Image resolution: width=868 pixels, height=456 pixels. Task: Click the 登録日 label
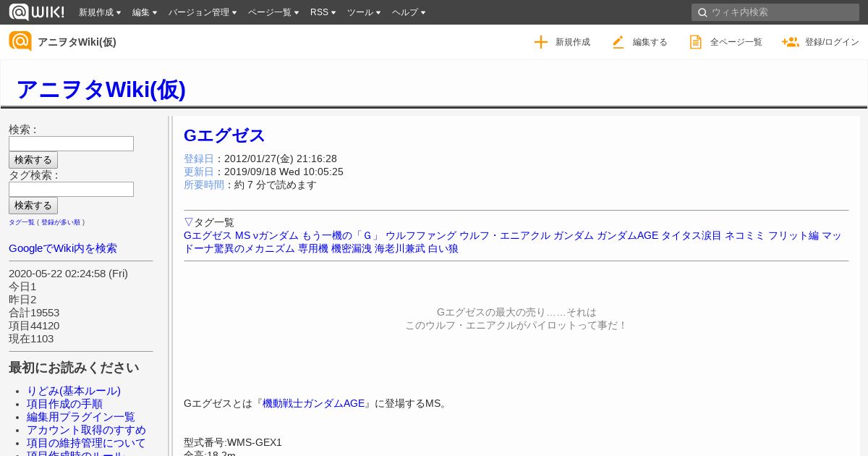click(x=199, y=159)
